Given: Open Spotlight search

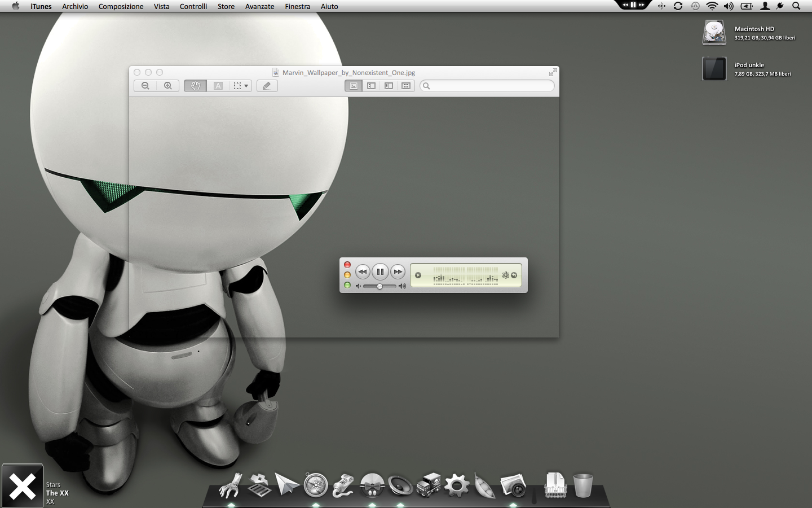Looking at the screenshot, I should (796, 6).
